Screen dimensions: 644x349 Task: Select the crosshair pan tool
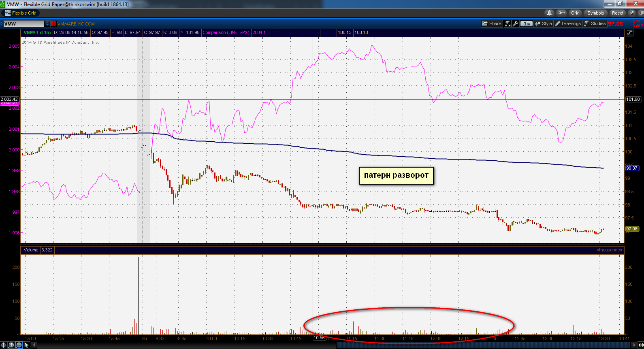click(x=4, y=345)
